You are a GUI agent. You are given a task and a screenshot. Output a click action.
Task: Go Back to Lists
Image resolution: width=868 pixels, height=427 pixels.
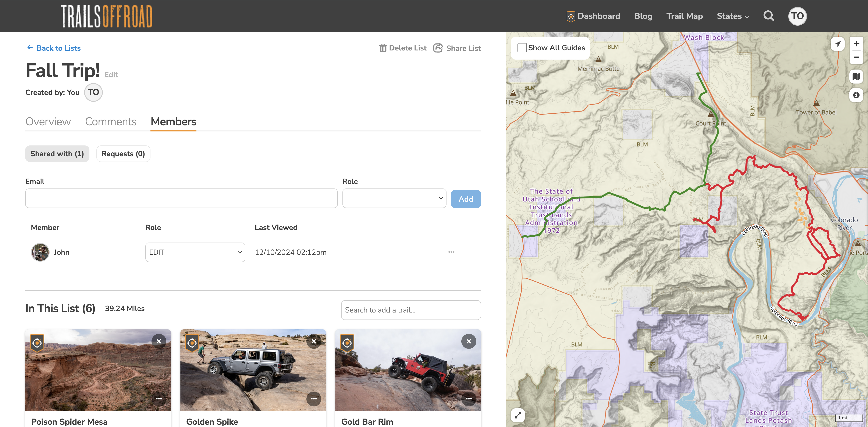click(x=54, y=48)
